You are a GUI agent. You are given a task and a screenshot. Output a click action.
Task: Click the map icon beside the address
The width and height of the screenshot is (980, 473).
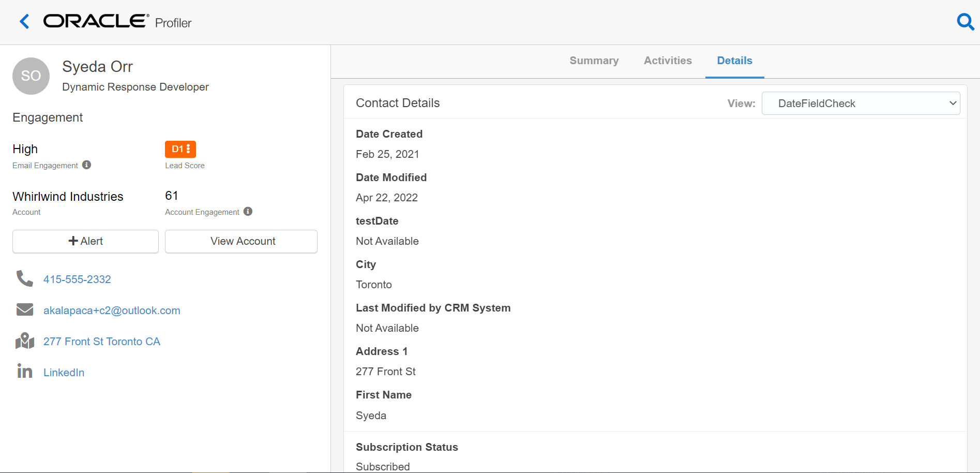pos(24,341)
